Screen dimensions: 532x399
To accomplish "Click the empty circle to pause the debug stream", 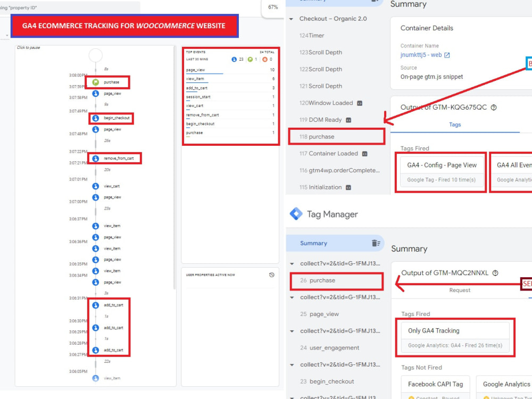I will [96, 55].
